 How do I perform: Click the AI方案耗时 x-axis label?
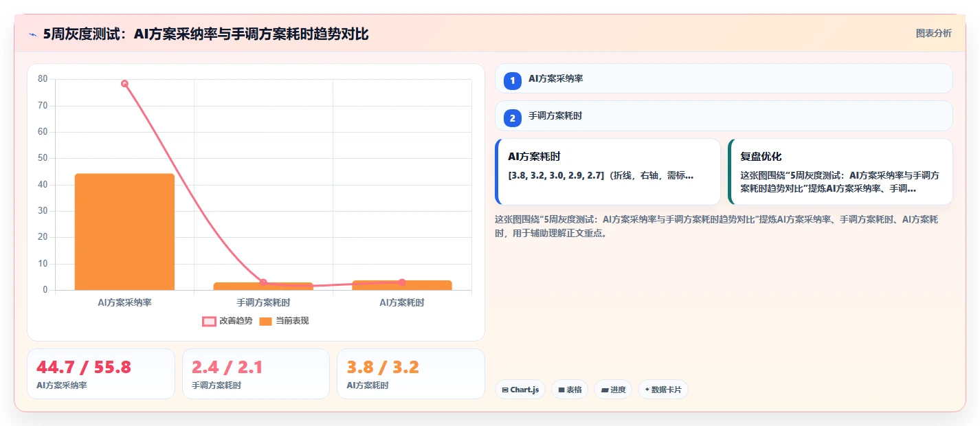(x=402, y=302)
